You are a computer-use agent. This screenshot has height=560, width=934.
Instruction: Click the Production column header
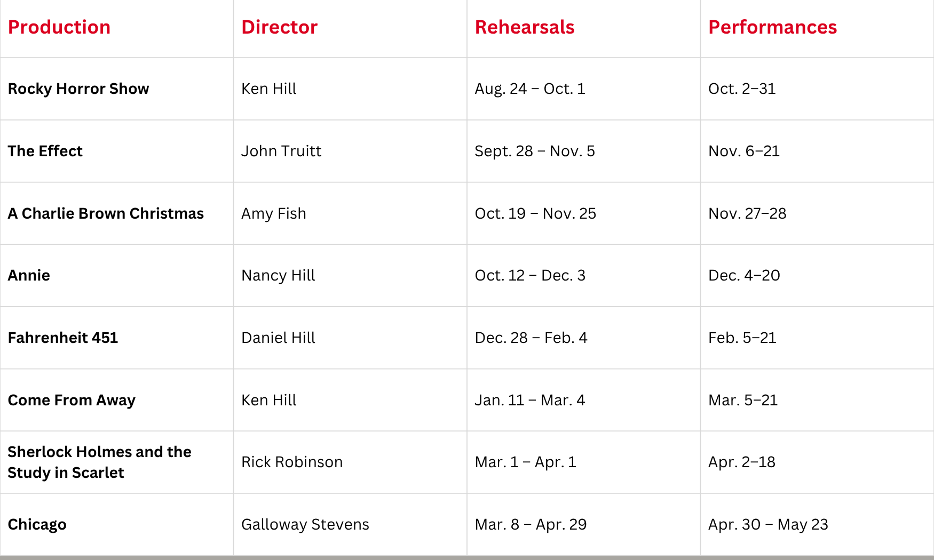pyautogui.click(x=59, y=27)
